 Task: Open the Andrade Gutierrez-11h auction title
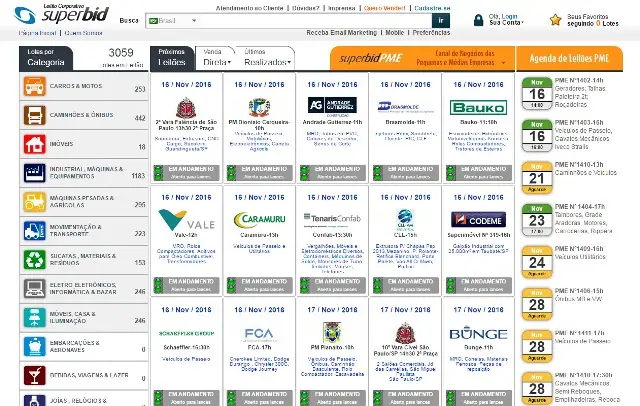(x=332, y=122)
